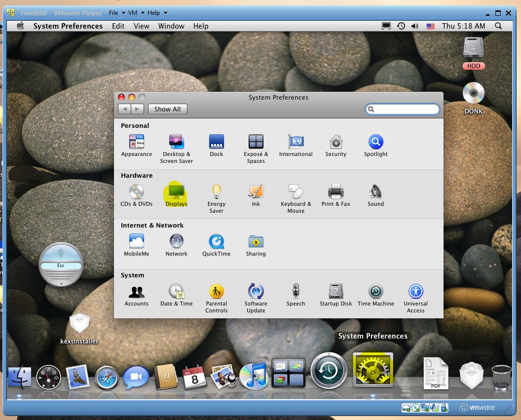Screen dimensions: 521x420
Task: Open Spotlight search in the menu bar
Action: pyautogui.click(x=498, y=26)
